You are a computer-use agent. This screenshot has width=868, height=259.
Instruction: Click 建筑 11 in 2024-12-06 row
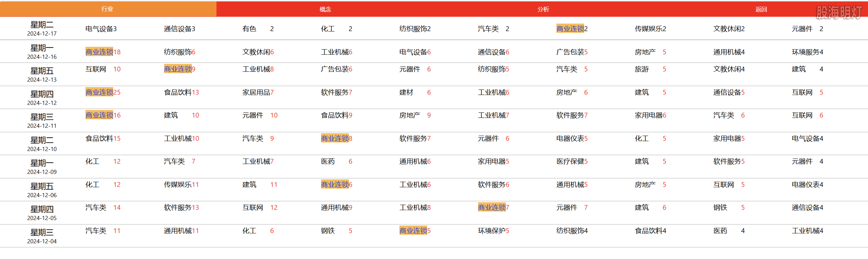(x=260, y=185)
